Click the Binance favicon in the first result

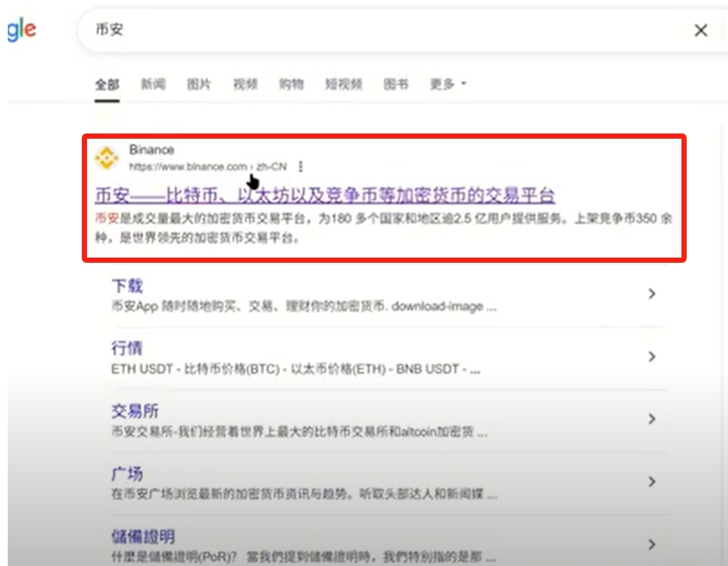coord(107,158)
